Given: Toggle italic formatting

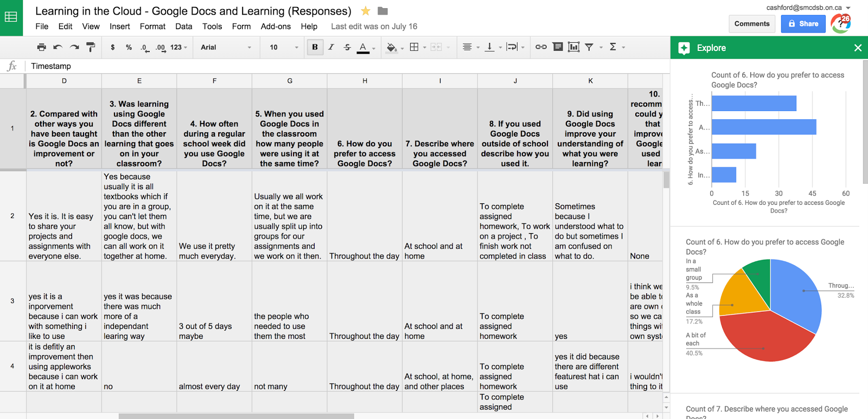Looking at the screenshot, I should click(331, 47).
